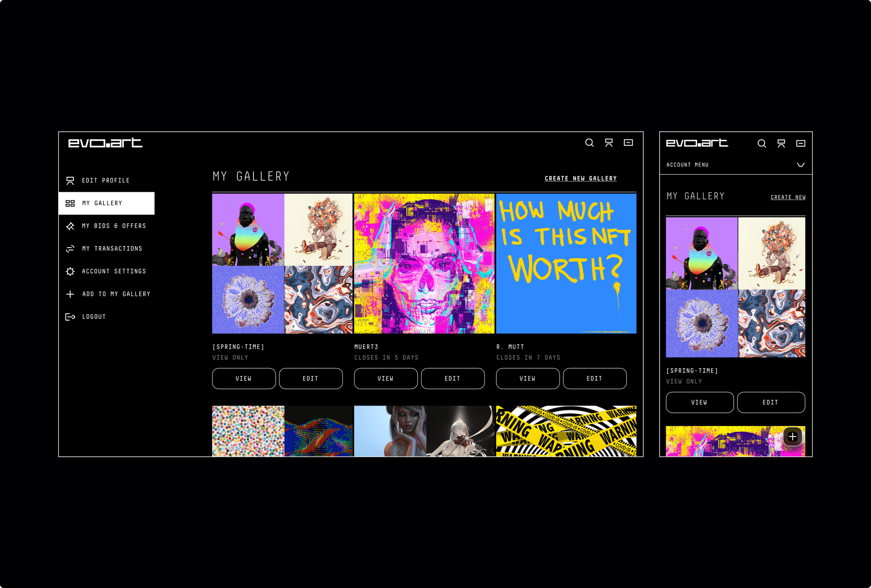The width and height of the screenshot is (871, 588).
Task: Select My Bids & Offers sidebar item
Action: [114, 226]
